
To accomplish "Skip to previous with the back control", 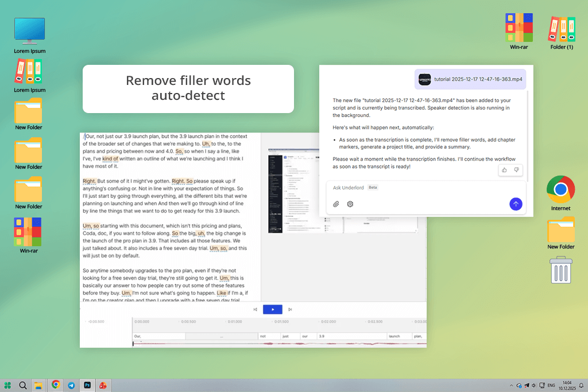I will tap(255, 309).
